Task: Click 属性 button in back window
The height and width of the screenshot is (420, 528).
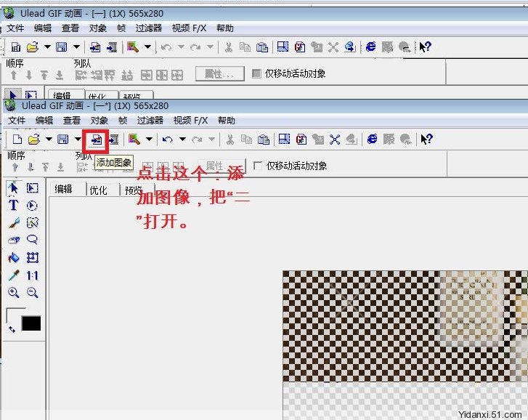Action: (219, 74)
